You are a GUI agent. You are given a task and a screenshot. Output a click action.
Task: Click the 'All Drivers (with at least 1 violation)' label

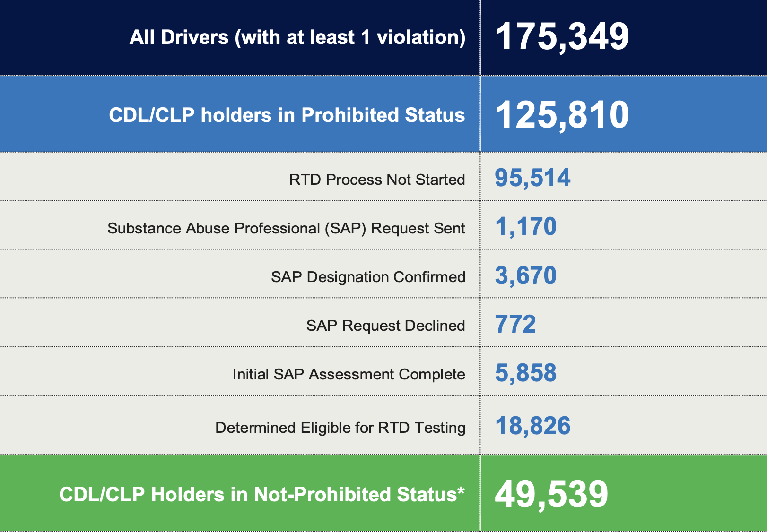tap(297, 37)
